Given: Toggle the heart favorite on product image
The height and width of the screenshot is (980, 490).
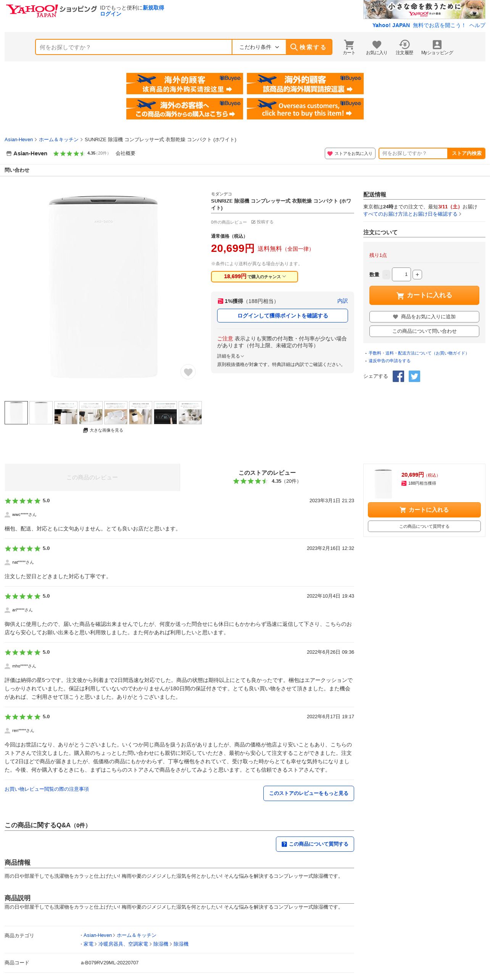Looking at the screenshot, I should [188, 372].
